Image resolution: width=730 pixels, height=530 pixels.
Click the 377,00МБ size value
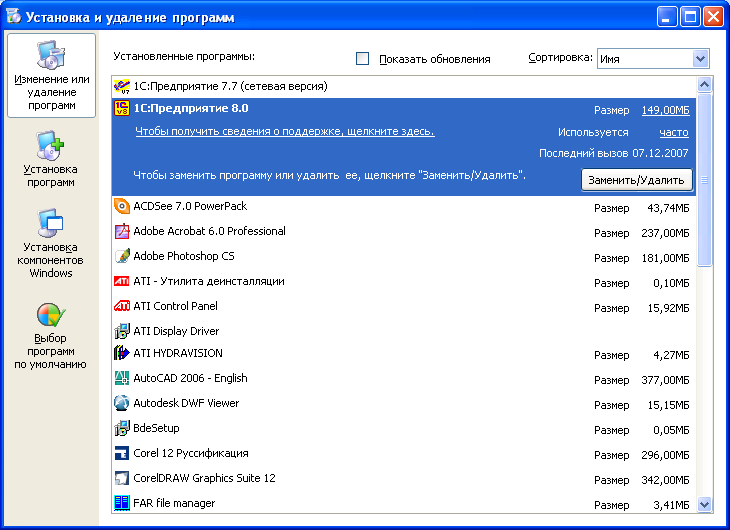665,381
